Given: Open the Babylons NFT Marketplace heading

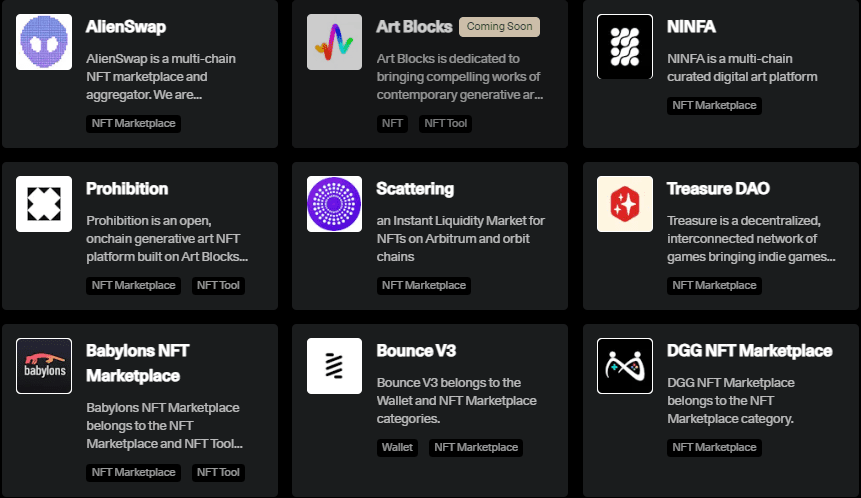Looking at the screenshot, I should click(138, 363).
